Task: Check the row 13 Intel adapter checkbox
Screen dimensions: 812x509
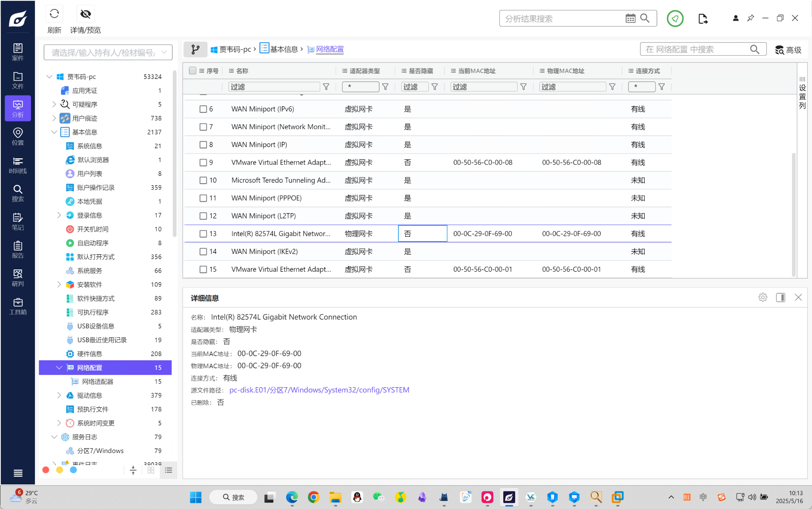Action: tap(203, 234)
